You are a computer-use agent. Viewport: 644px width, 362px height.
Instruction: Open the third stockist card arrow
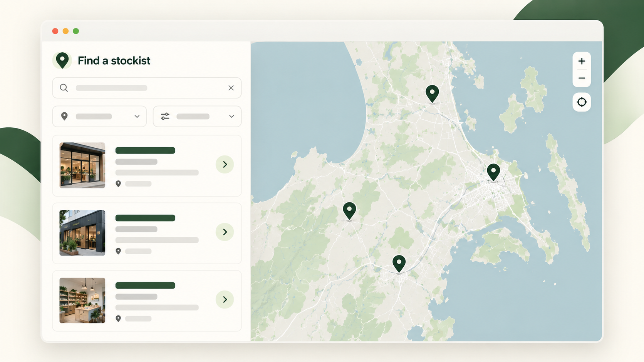(x=225, y=299)
